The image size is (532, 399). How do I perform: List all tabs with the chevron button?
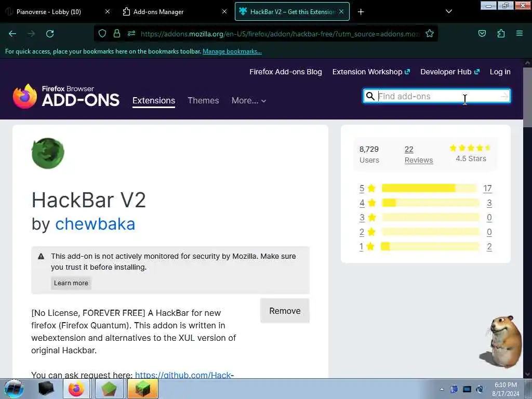coord(448,11)
